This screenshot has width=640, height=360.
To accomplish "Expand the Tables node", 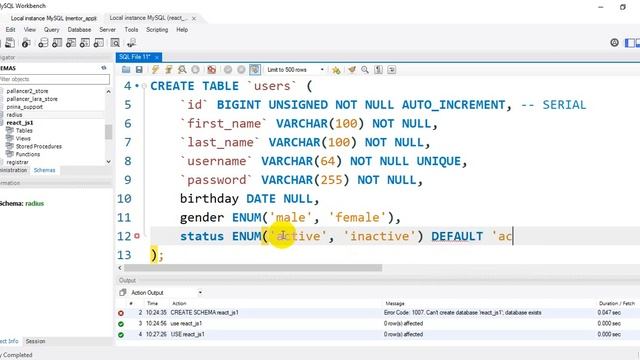I will coord(24,131).
